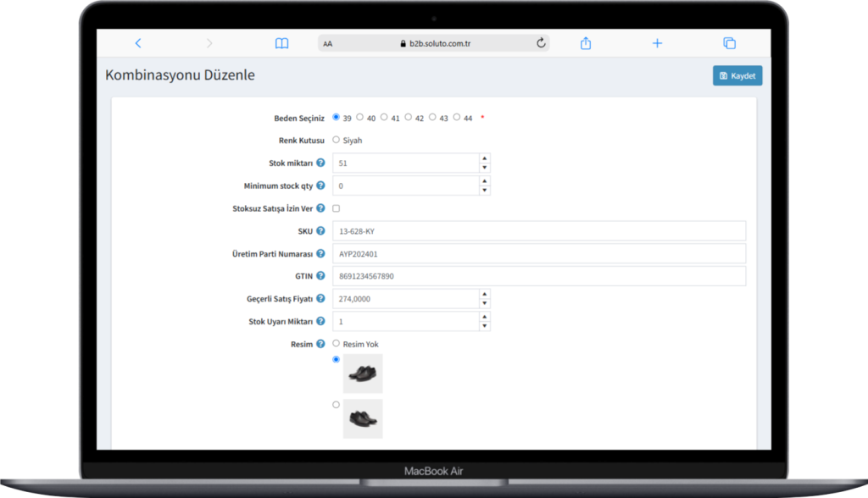
Task: Select the Resim Yok radio option
Action: tap(336, 344)
